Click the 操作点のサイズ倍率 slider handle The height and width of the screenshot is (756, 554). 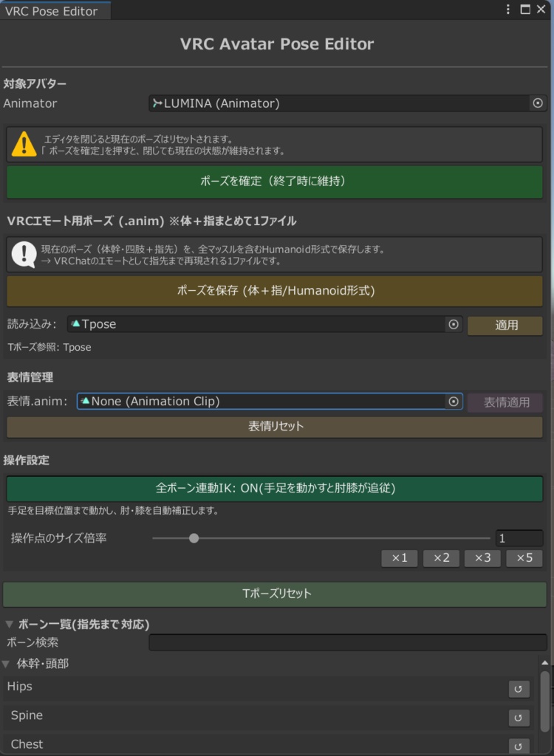tap(194, 538)
